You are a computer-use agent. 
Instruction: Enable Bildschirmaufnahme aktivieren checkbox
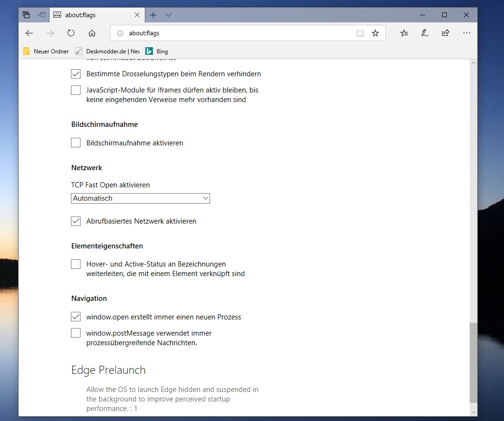pyautogui.click(x=76, y=143)
